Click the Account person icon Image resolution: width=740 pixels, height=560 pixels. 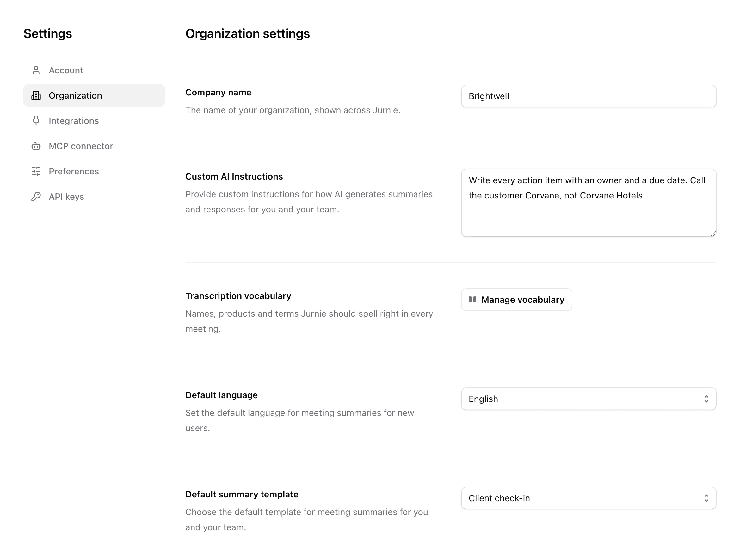[36, 70]
